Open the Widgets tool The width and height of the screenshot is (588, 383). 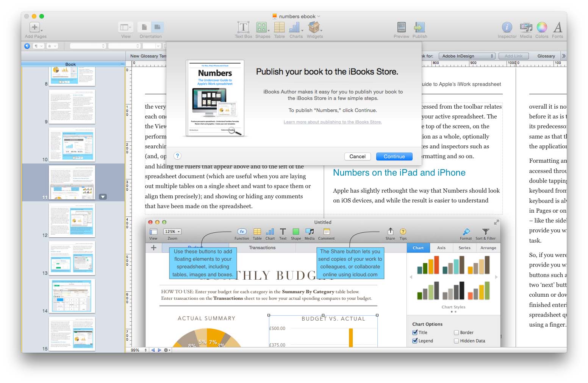pyautogui.click(x=314, y=27)
